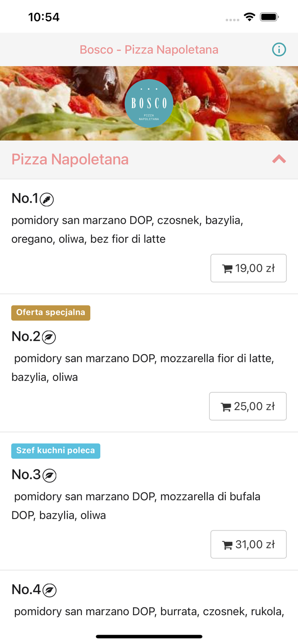Click the Bosco logo in the header image

149,103
